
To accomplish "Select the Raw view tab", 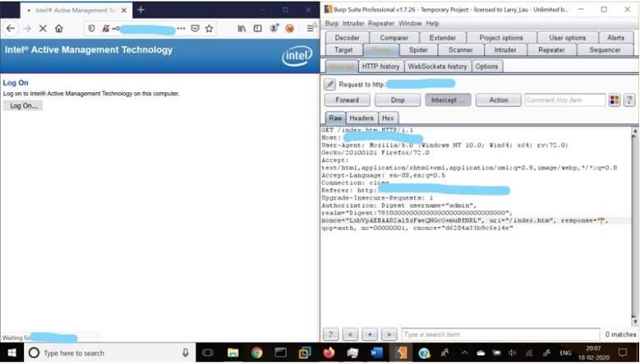I will pos(335,118).
